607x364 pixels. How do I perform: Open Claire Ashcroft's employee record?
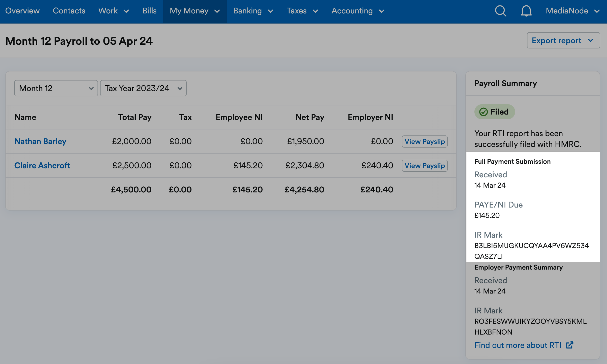pyautogui.click(x=42, y=165)
